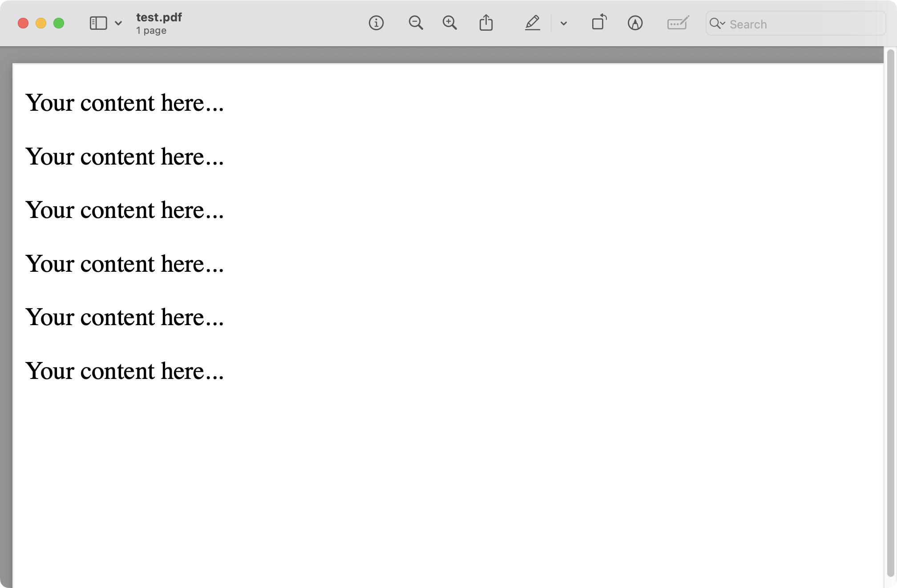Open search options magnifier dropdown

point(717,24)
